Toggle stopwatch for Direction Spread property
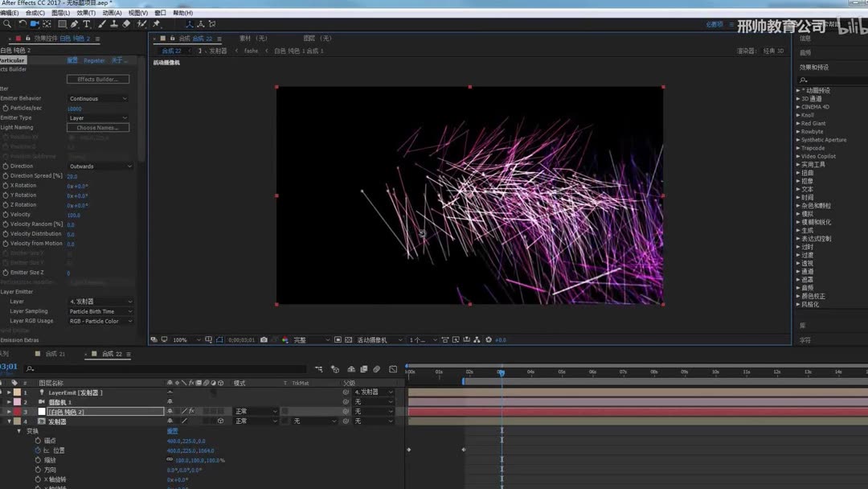Screen dimensions: 868x489 pyautogui.click(x=6, y=176)
